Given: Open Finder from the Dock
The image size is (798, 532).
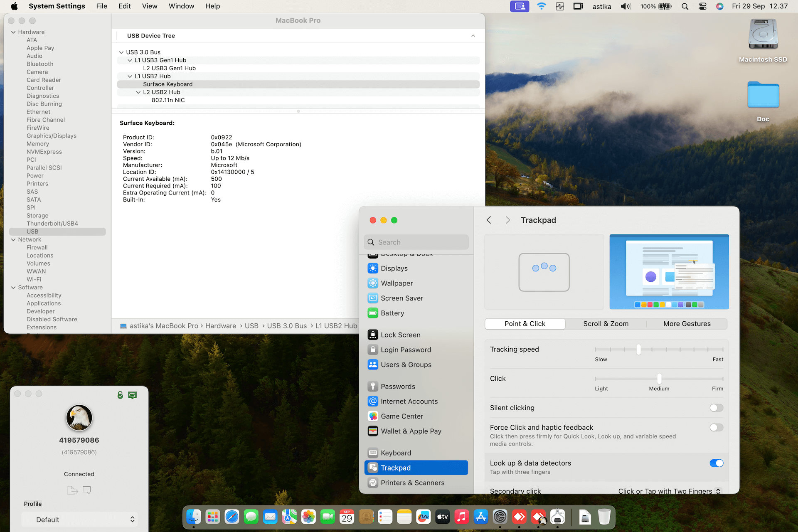Looking at the screenshot, I should tap(194, 517).
